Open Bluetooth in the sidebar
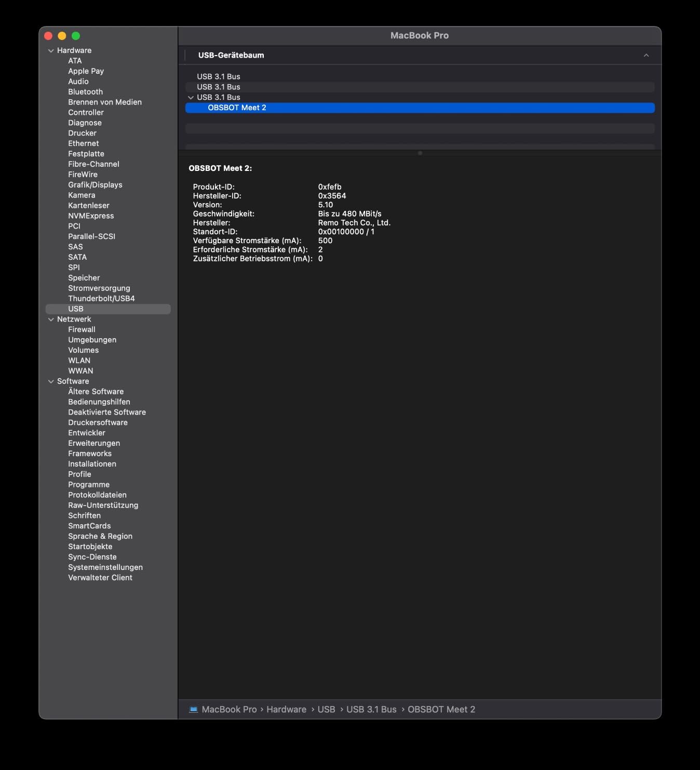The image size is (700, 770). [x=85, y=92]
